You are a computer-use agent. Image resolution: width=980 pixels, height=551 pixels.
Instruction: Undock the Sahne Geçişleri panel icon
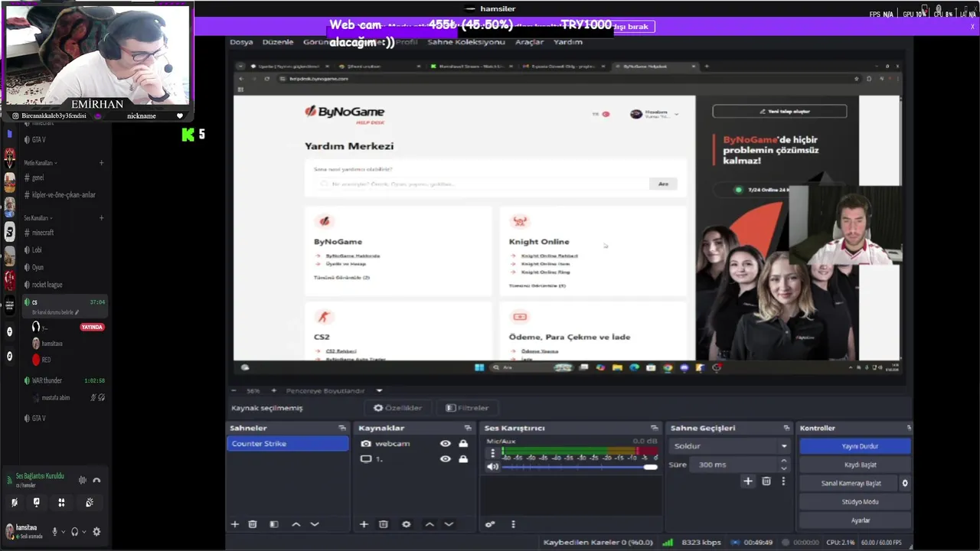pos(786,428)
